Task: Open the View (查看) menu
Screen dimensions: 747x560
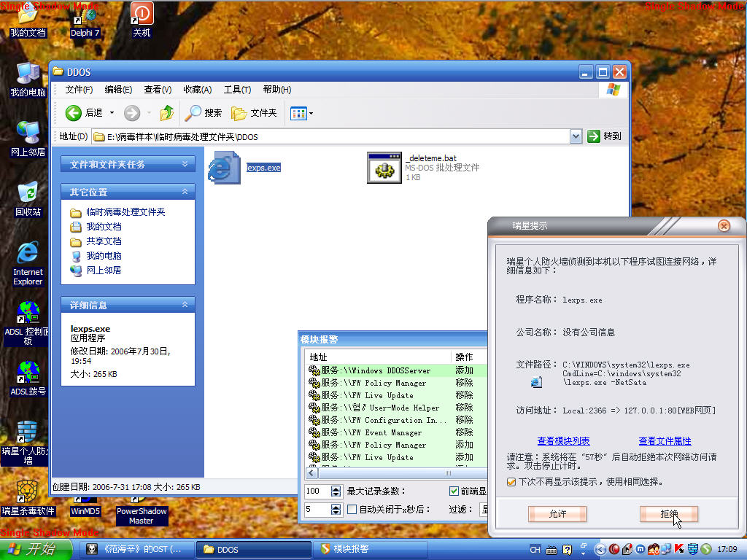Action: (x=158, y=90)
